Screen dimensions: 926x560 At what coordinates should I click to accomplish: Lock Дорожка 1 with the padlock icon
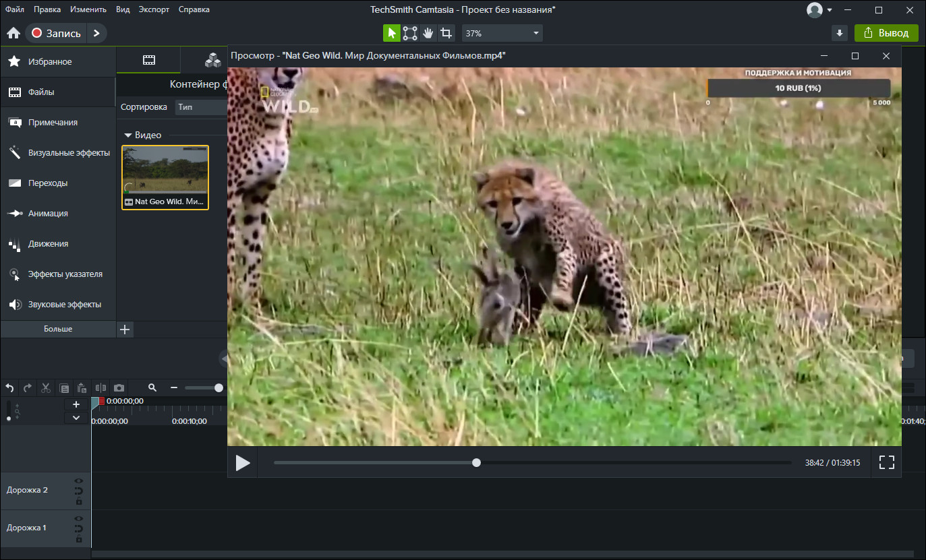point(79,539)
